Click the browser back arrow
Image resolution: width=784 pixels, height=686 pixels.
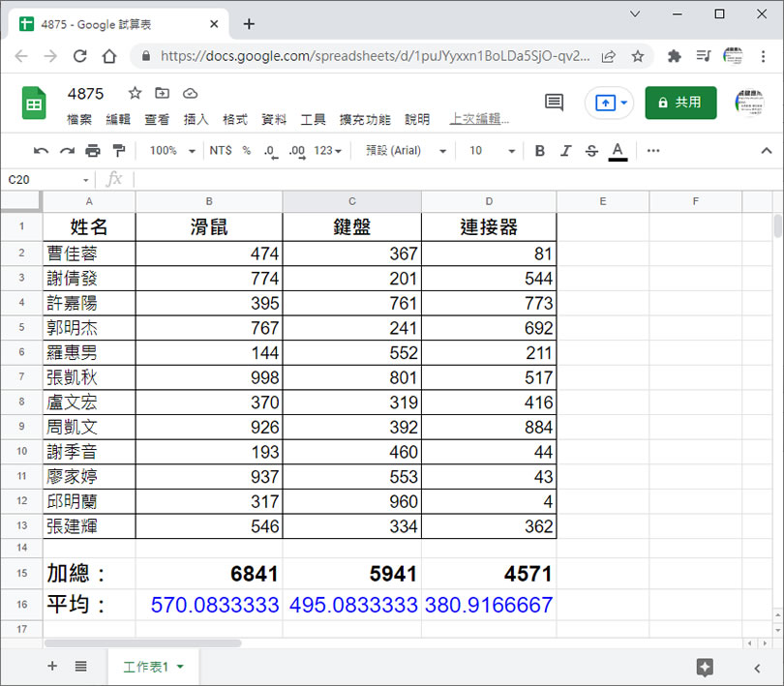(21, 56)
